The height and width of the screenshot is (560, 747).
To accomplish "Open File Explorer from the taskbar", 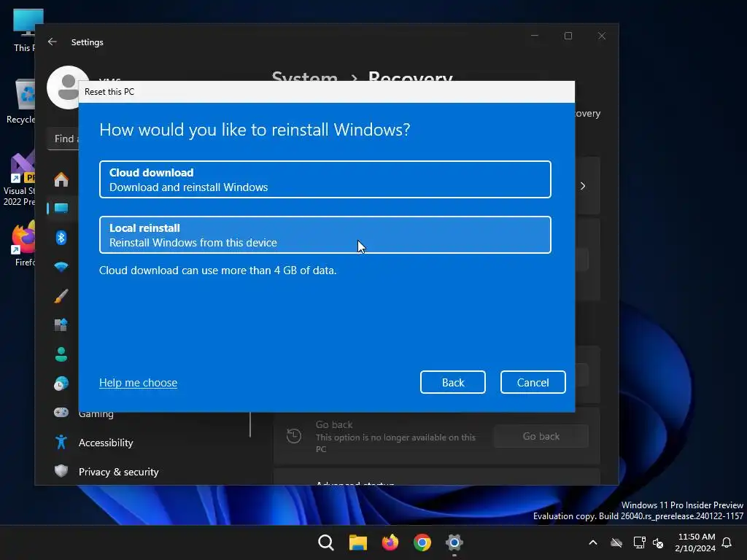I will point(357,542).
